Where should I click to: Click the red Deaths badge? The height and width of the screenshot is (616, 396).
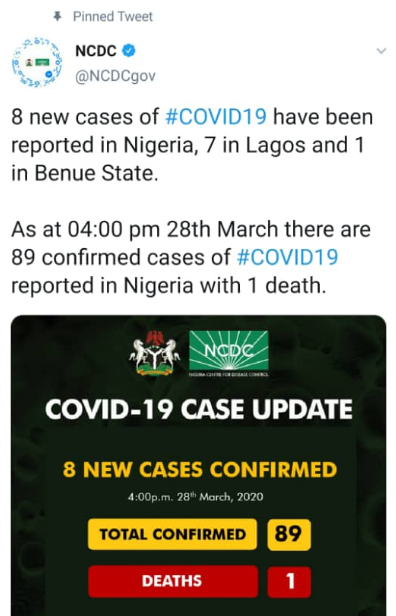[x=173, y=581]
